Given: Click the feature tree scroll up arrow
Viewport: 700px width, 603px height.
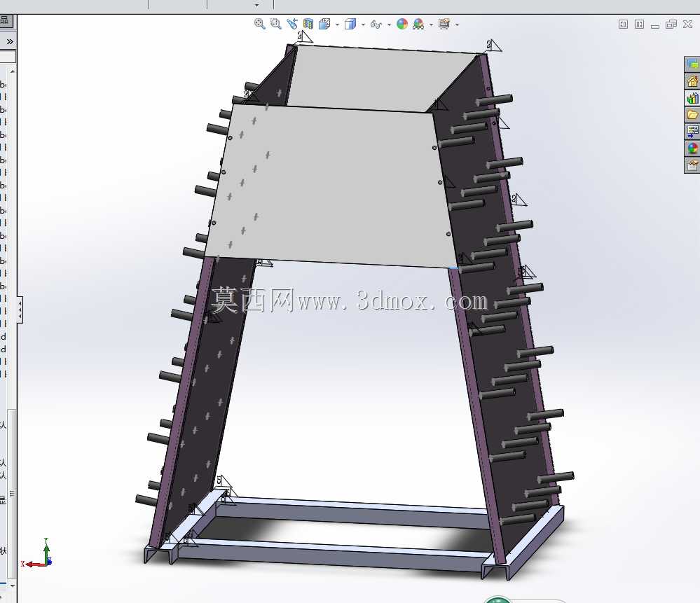Looking at the screenshot, I should click(x=13, y=71).
